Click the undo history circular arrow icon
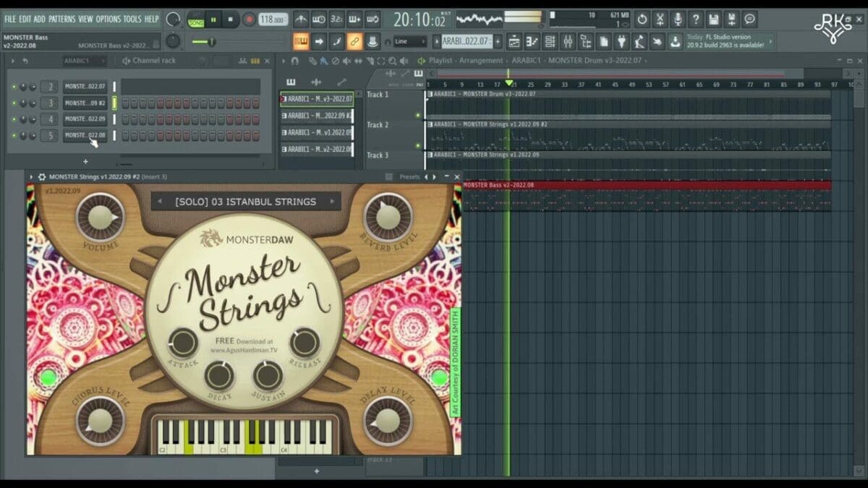The width and height of the screenshot is (868, 488). [x=642, y=19]
